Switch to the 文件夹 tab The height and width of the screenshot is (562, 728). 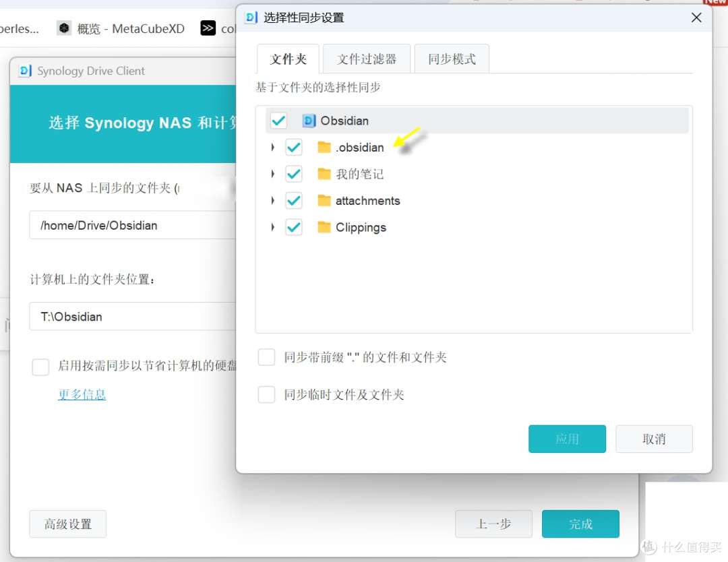point(289,59)
